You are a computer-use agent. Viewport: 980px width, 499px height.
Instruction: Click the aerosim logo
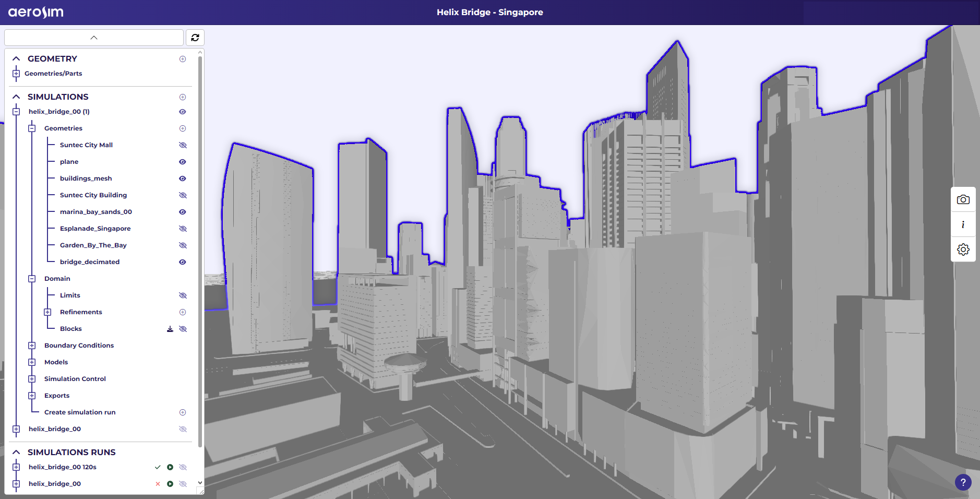tap(35, 12)
